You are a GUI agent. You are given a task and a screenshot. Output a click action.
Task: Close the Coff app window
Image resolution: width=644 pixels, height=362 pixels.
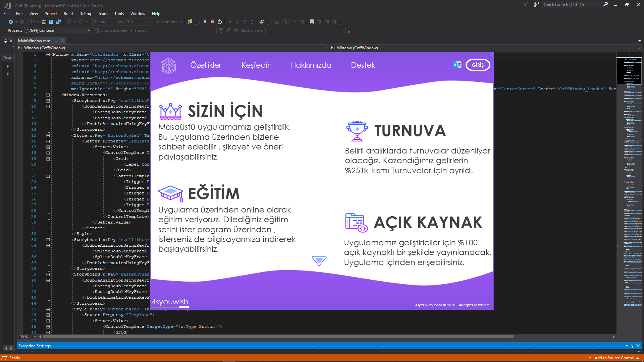pos(491,55)
